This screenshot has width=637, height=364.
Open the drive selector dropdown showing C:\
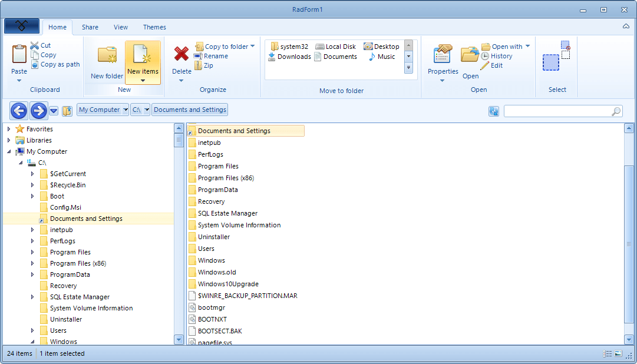pos(140,109)
